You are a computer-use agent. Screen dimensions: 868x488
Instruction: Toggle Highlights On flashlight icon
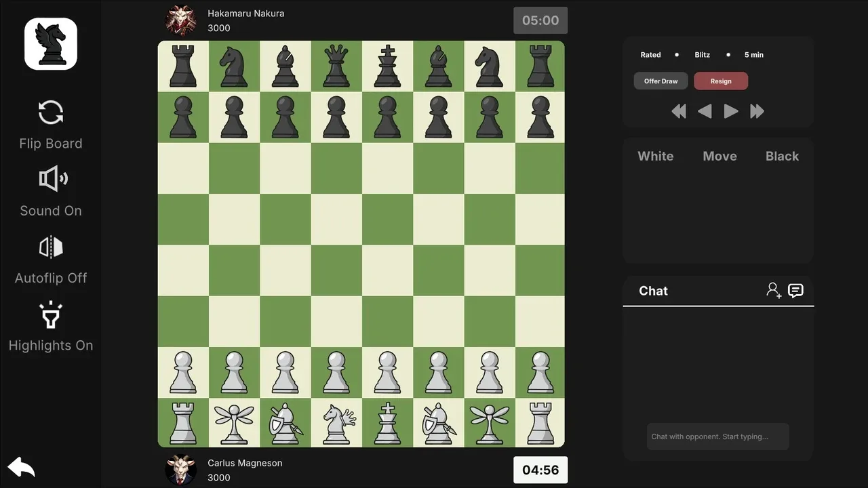pos(51,315)
